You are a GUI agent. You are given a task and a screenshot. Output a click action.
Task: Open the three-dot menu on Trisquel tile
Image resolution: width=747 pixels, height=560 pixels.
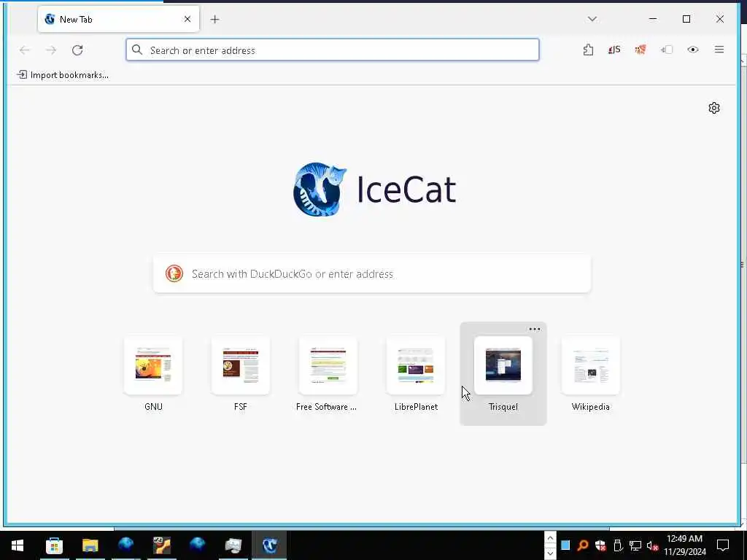(535, 329)
